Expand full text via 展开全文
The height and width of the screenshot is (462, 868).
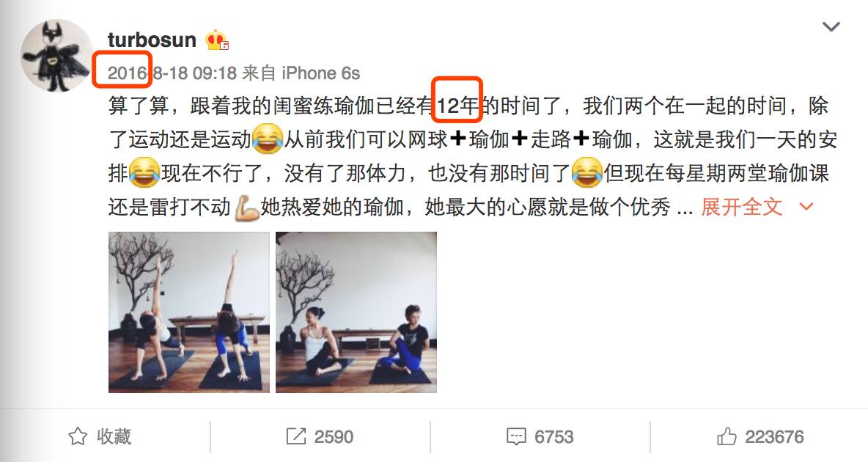coord(742,207)
